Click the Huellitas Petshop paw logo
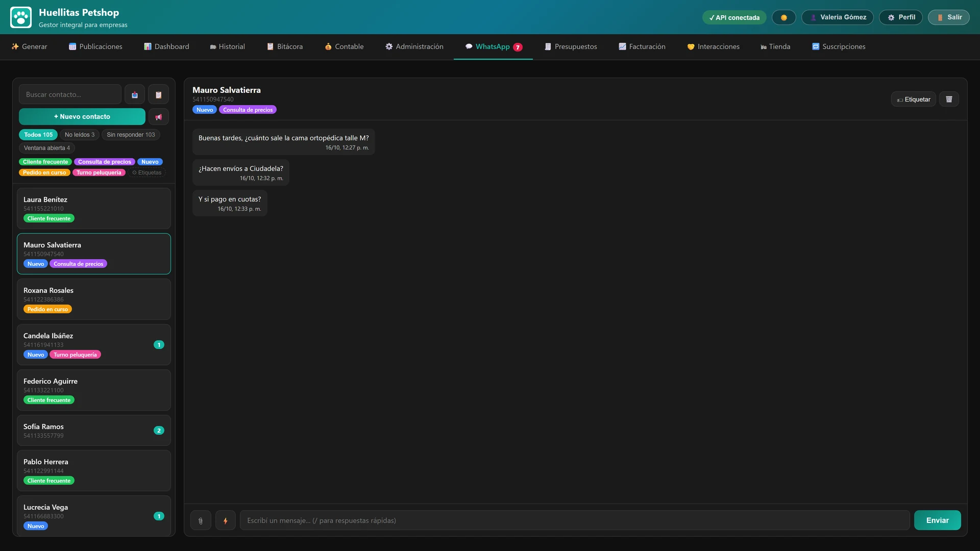This screenshot has height=551, width=980. (21, 17)
